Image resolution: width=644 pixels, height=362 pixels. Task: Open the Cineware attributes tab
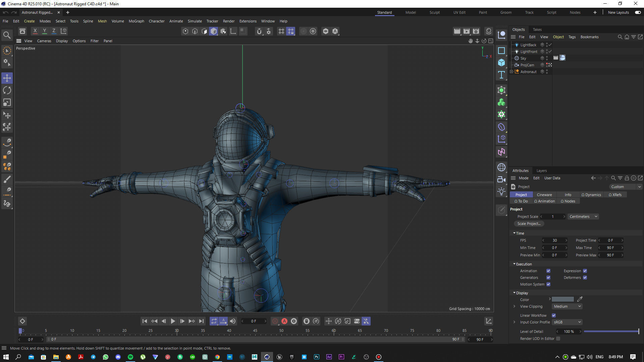point(544,195)
